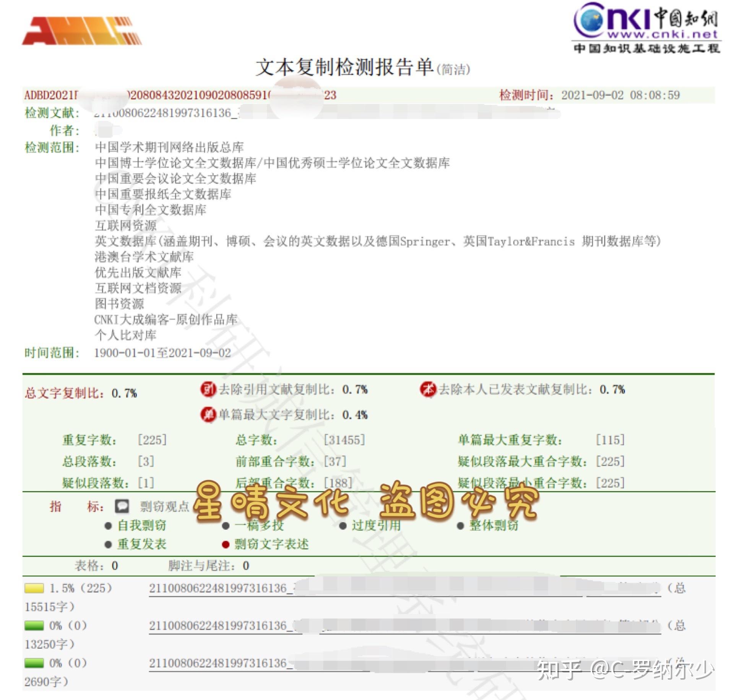The height and width of the screenshot is (700, 734).
Task: Click the green 0% bar for 2690字 row
Action: 34,663
